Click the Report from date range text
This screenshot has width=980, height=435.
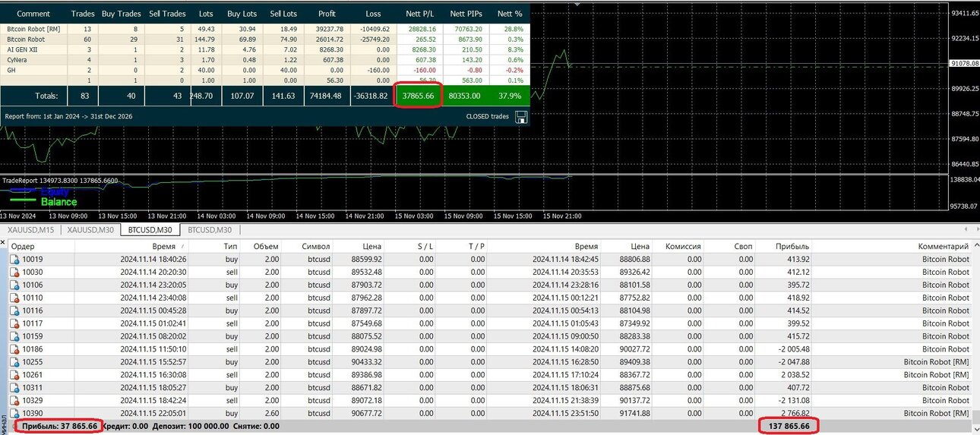tap(68, 117)
